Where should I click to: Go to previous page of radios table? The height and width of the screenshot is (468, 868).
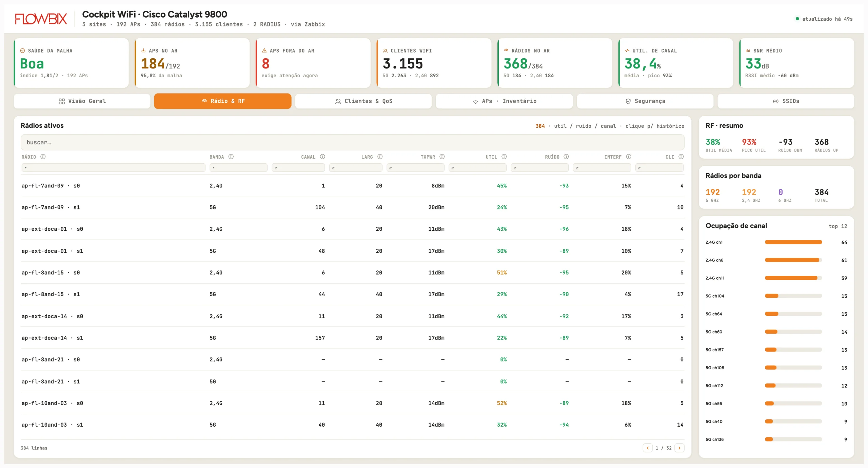pos(648,448)
